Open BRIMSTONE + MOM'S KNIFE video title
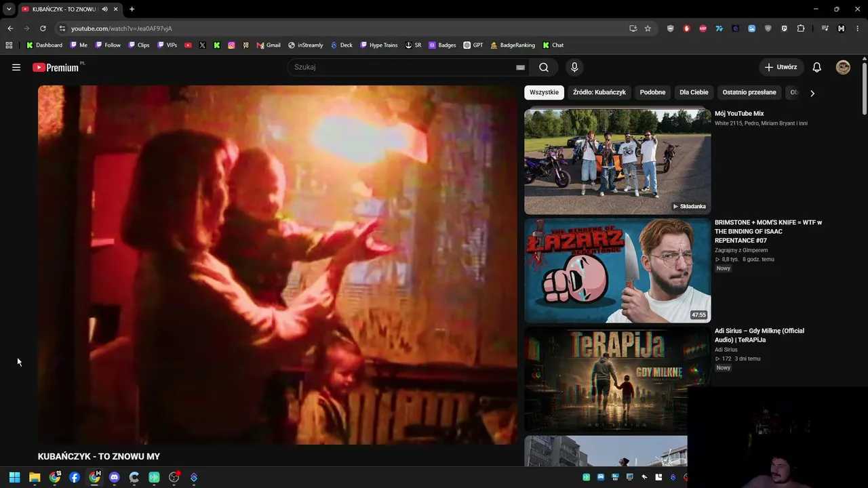The image size is (868, 488). 768,231
